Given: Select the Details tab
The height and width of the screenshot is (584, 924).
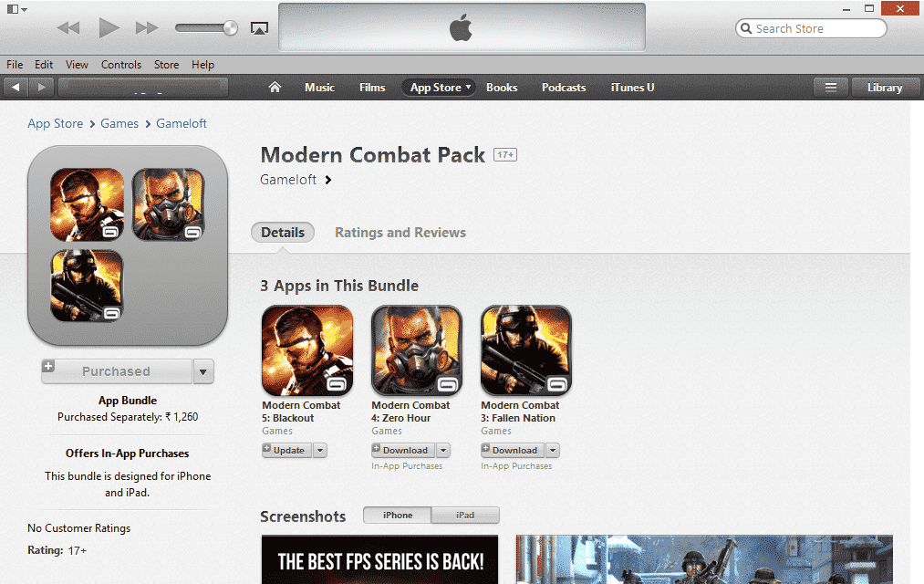Looking at the screenshot, I should pyautogui.click(x=283, y=232).
